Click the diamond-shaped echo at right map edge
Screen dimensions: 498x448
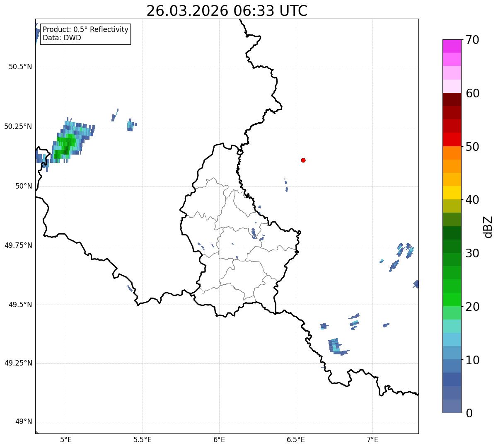(x=416, y=284)
